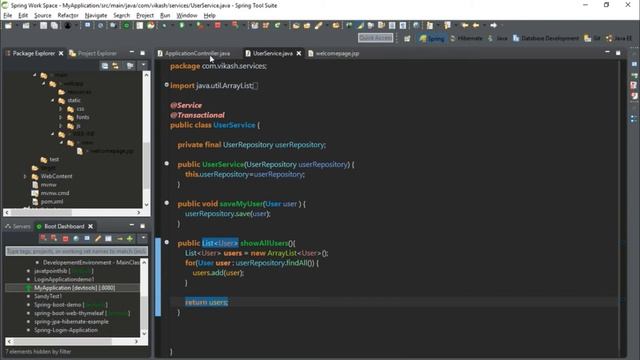The width and height of the screenshot is (640, 360).
Task: Select spring-jpa-hibernate-example in Boot Dashboard
Action: coord(71,322)
